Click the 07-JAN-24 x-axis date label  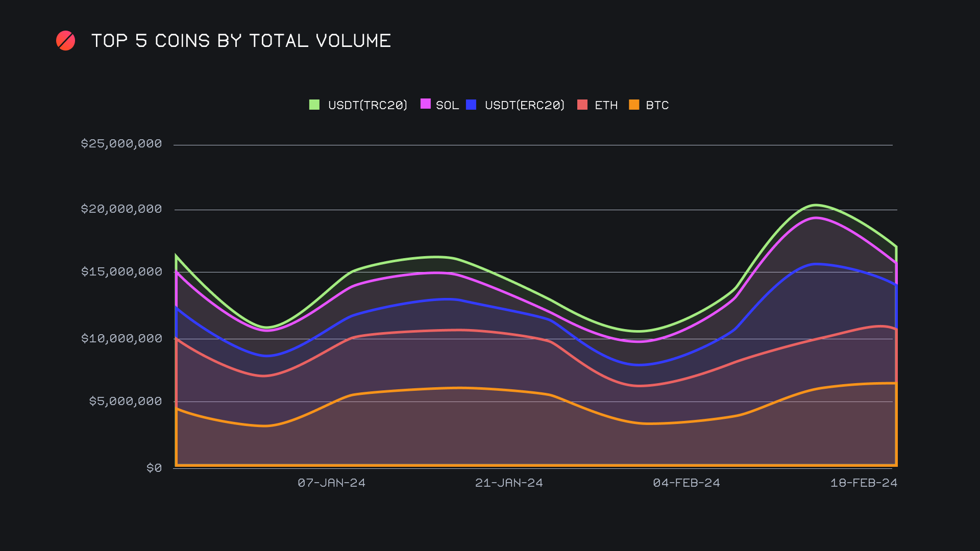(332, 483)
